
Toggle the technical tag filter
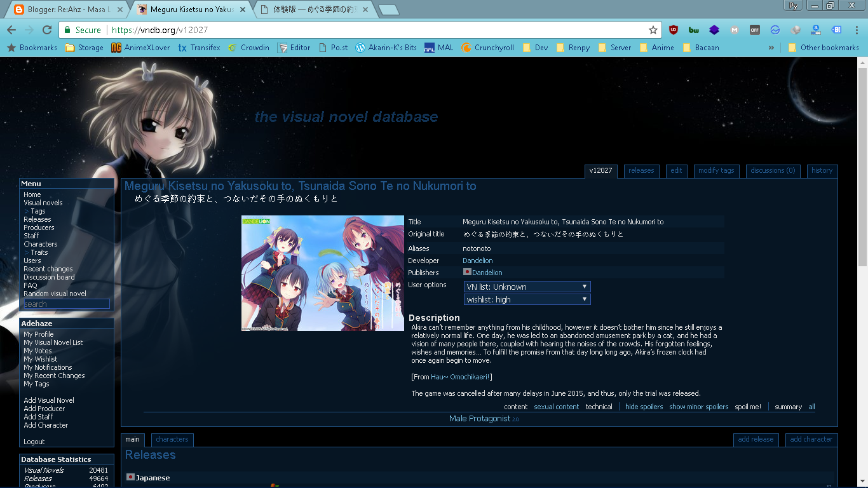(x=599, y=407)
